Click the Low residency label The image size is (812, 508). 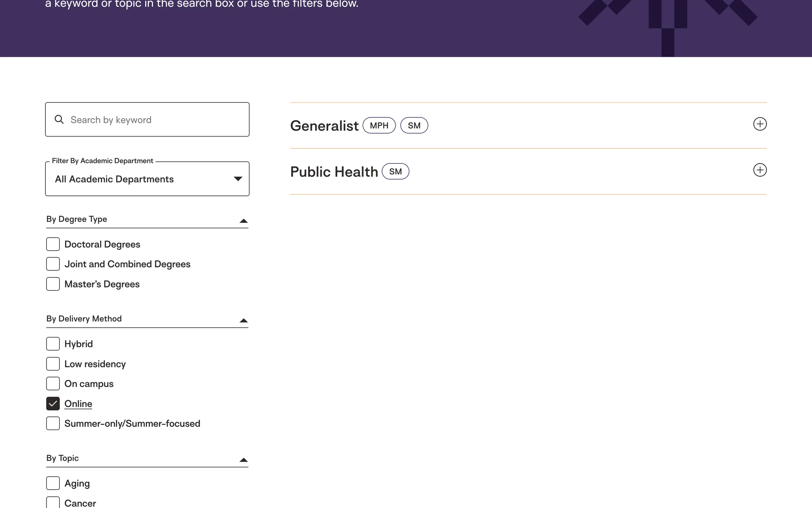[x=95, y=364]
